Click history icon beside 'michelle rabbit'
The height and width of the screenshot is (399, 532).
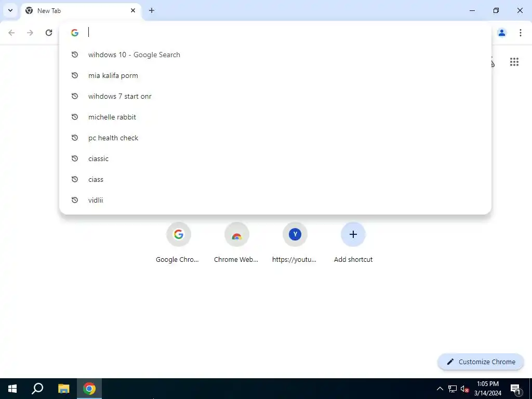[75, 117]
